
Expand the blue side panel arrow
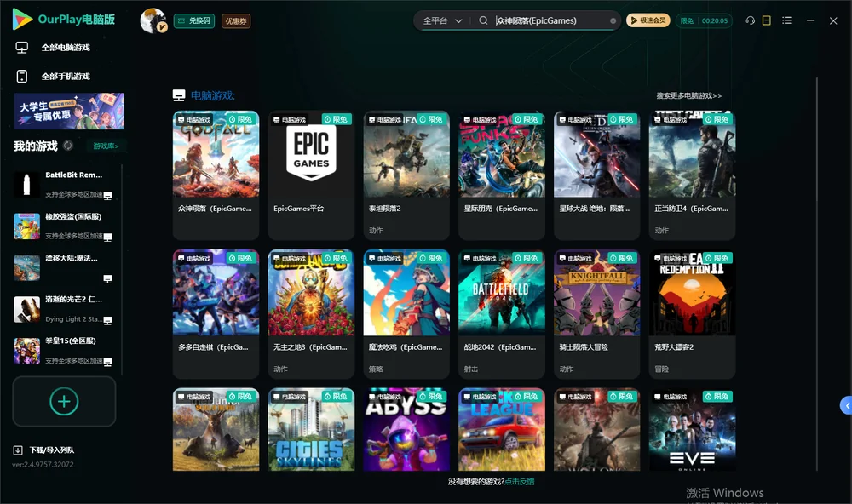846,406
